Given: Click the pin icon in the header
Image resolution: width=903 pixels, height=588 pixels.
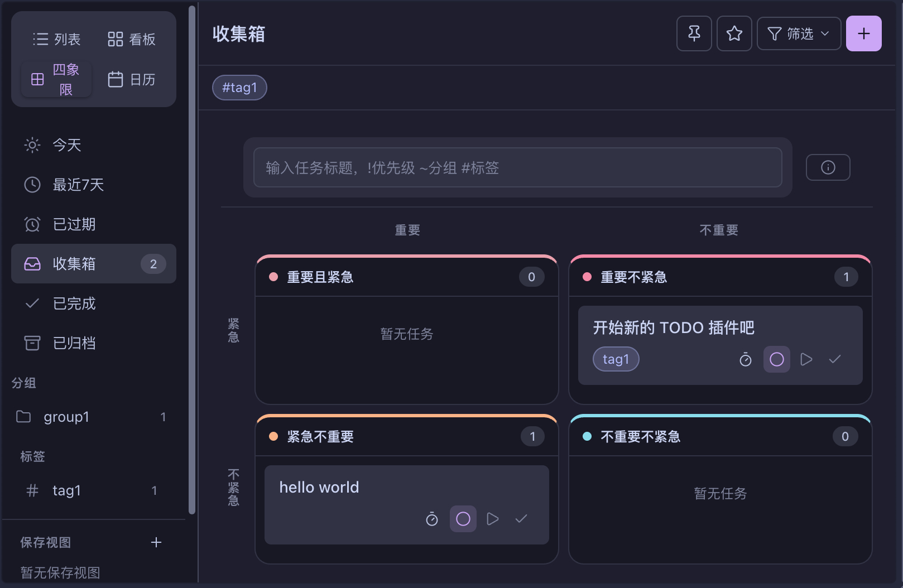Looking at the screenshot, I should (x=694, y=33).
